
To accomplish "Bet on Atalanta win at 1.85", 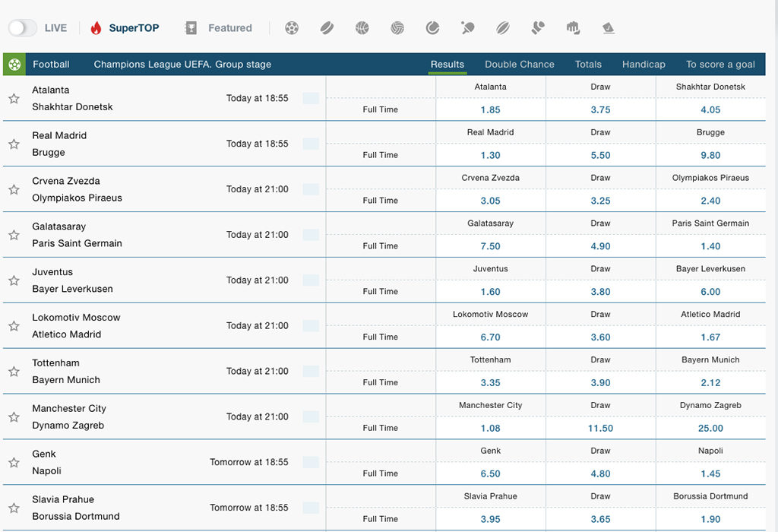I will (490, 109).
